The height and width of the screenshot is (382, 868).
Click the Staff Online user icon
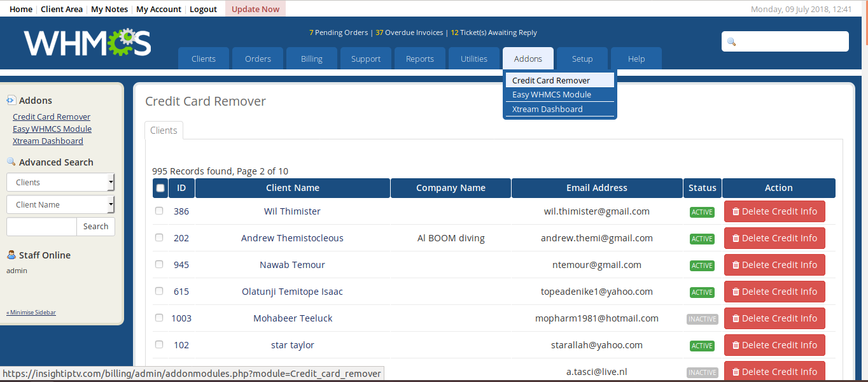(11, 255)
